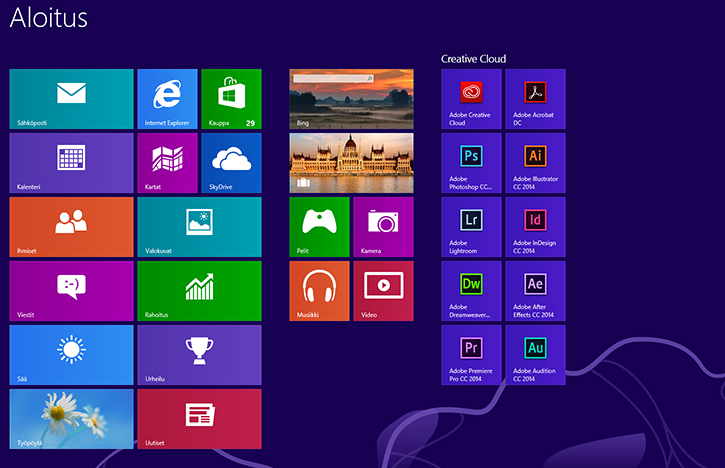Launch Adobe Creative Cloud app
The height and width of the screenshot is (468, 725).
(x=471, y=99)
